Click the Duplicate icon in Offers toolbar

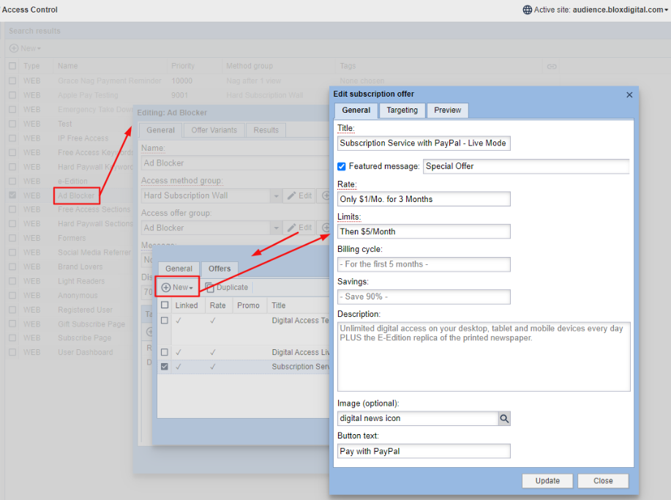(211, 287)
